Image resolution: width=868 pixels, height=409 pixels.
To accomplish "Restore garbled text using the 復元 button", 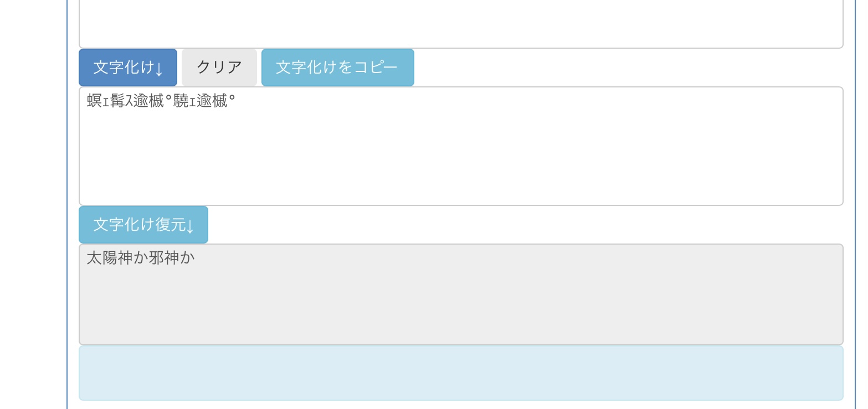I will [x=143, y=225].
